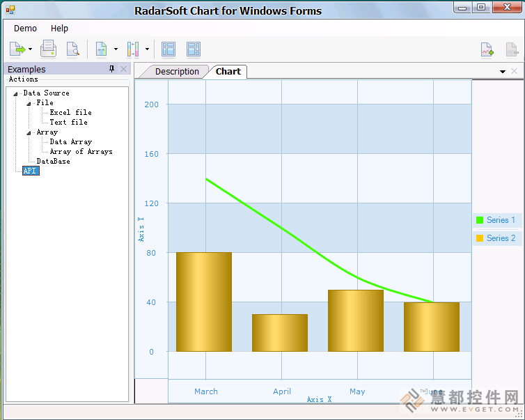Click the Series 1 legend label
Viewport: 525px width, 420px height.
point(501,220)
